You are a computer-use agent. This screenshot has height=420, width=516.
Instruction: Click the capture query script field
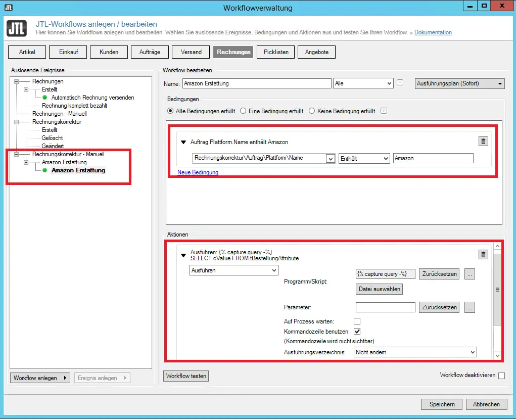(x=385, y=274)
